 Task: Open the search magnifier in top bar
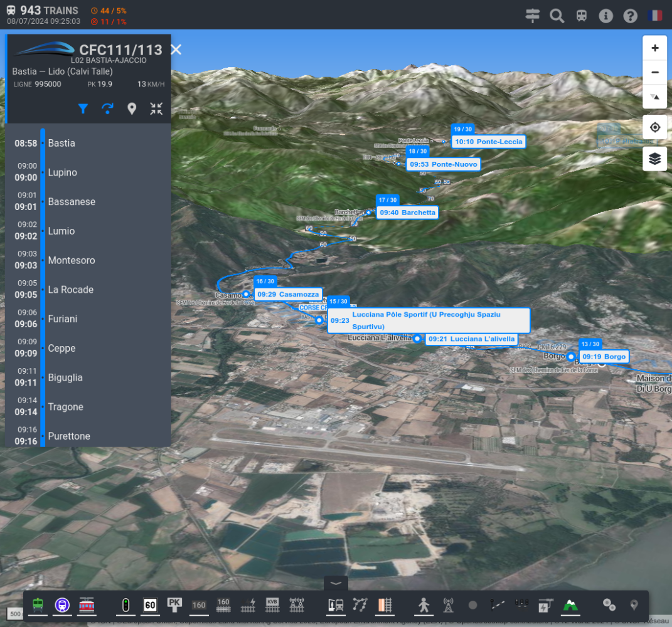(x=557, y=16)
